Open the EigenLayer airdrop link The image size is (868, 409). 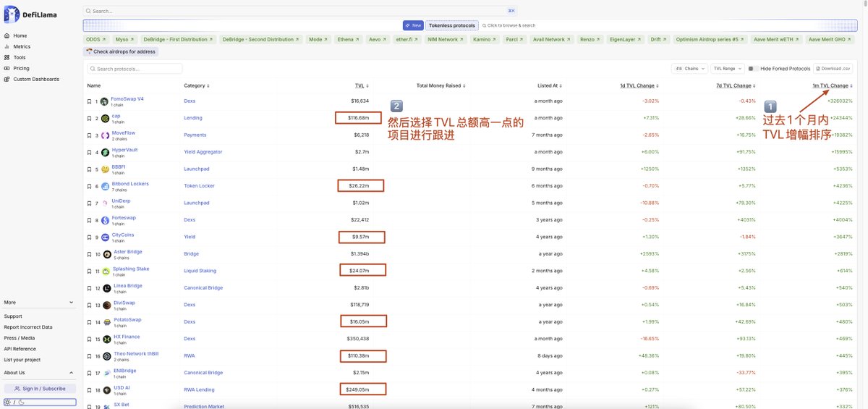click(624, 39)
